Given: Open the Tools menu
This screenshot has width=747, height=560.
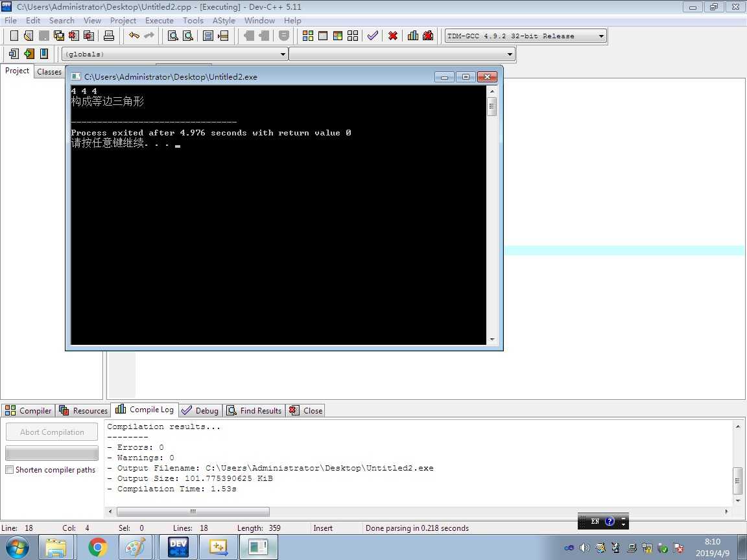Looking at the screenshot, I should [x=193, y=21].
